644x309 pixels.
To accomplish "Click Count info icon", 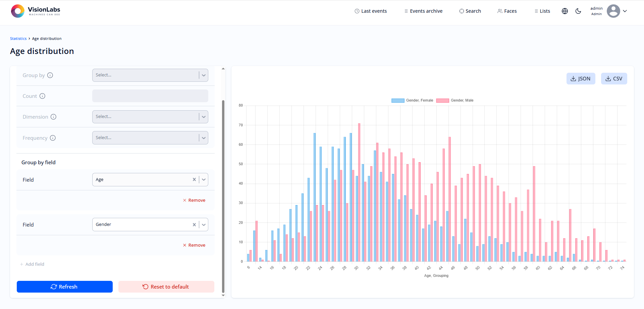I will click(42, 96).
